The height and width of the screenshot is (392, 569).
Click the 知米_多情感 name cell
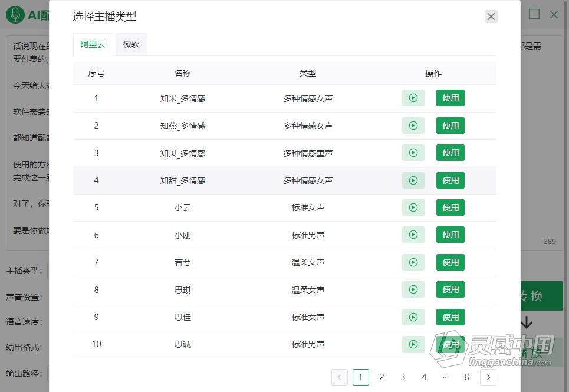[183, 98]
